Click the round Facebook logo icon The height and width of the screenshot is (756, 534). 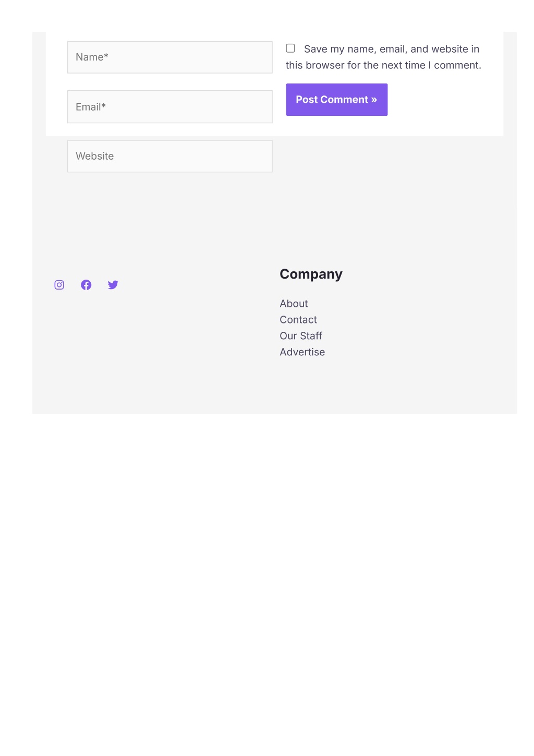tap(86, 285)
